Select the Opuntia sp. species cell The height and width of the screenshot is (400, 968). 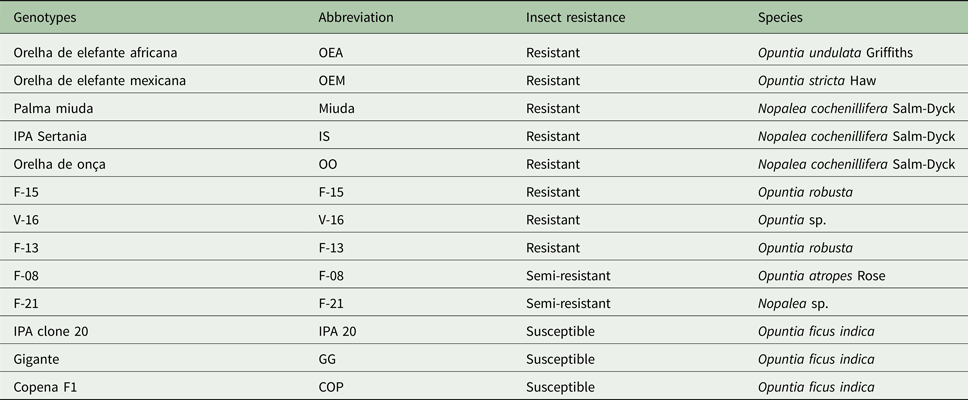[x=794, y=220]
